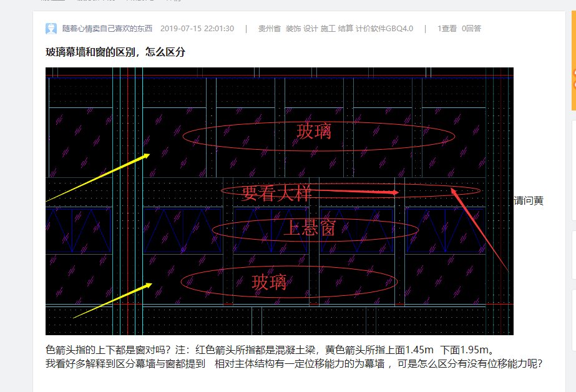Click the user avatar icon
This screenshot has height=392, width=576.
pyautogui.click(x=51, y=29)
